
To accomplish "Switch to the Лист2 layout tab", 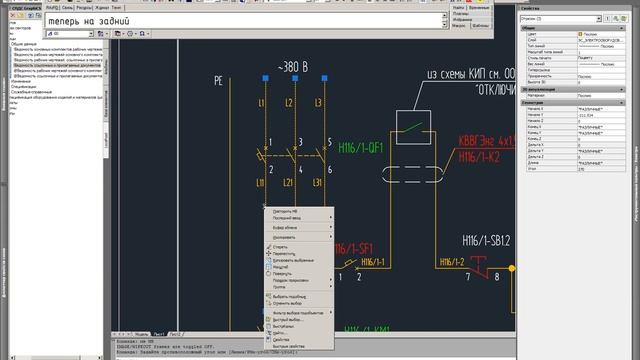I will pyautogui.click(x=176, y=334).
